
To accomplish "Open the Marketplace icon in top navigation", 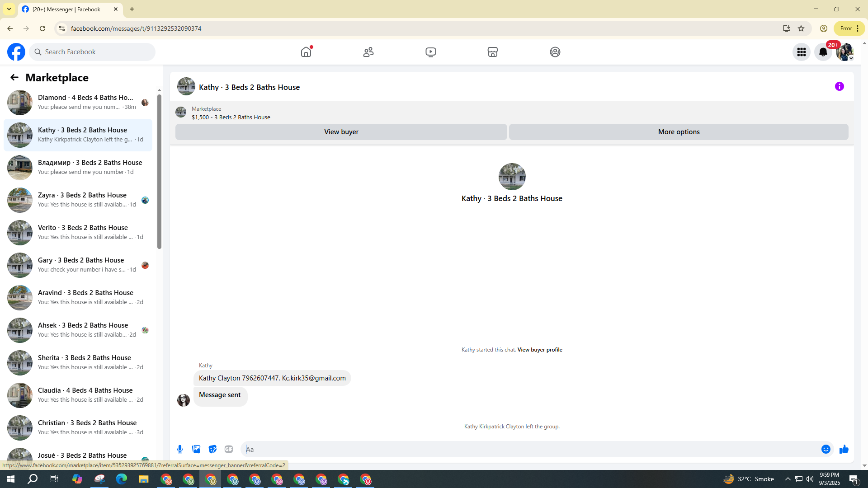I will coord(493,52).
